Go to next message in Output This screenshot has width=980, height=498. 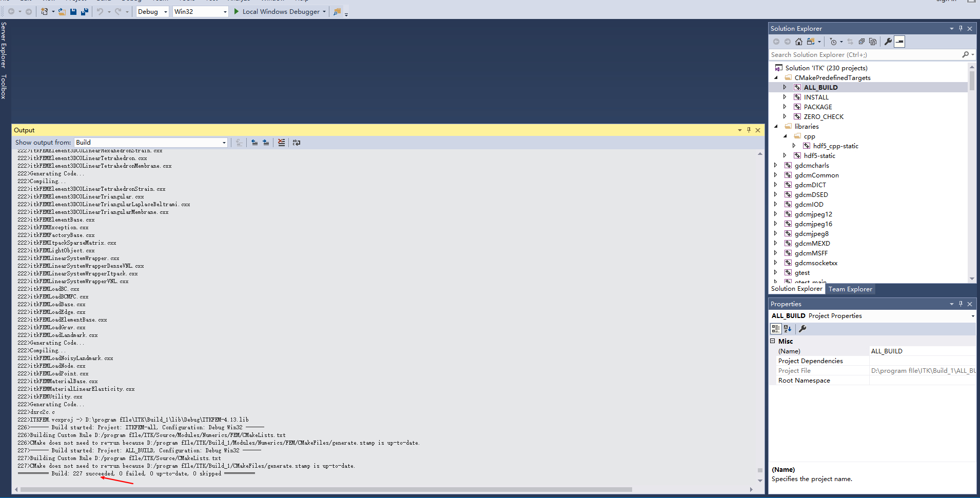click(265, 143)
